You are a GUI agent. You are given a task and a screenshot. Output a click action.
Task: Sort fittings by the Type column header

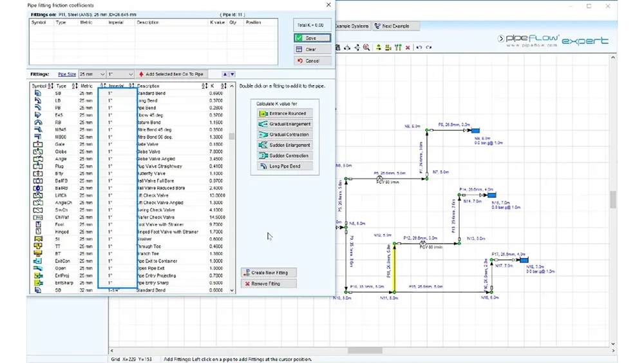pos(61,86)
